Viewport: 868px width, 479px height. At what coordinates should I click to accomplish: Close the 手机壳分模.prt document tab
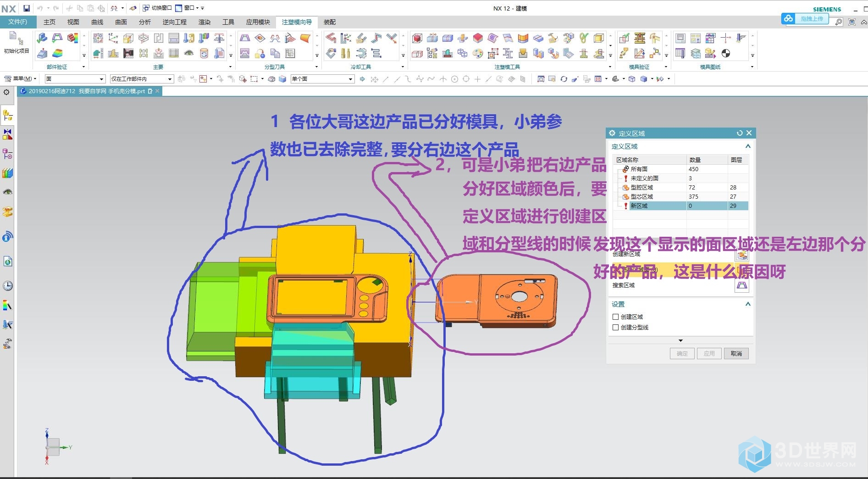click(x=157, y=91)
